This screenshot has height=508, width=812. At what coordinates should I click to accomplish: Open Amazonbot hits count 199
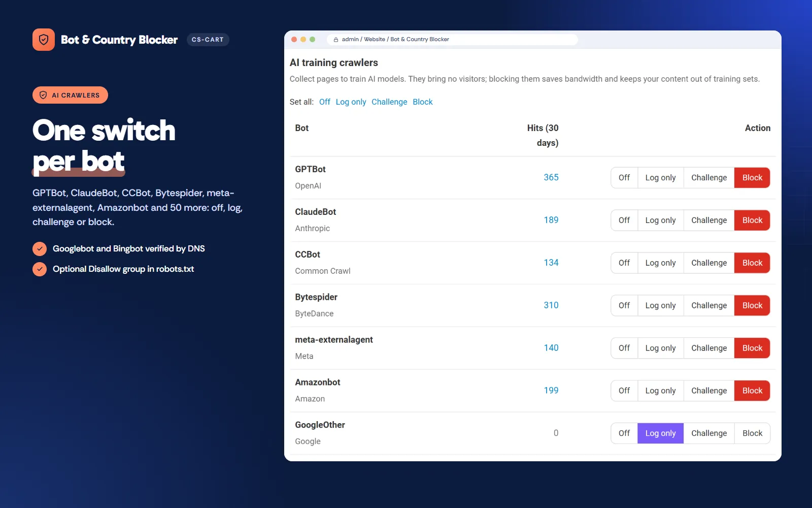(551, 391)
